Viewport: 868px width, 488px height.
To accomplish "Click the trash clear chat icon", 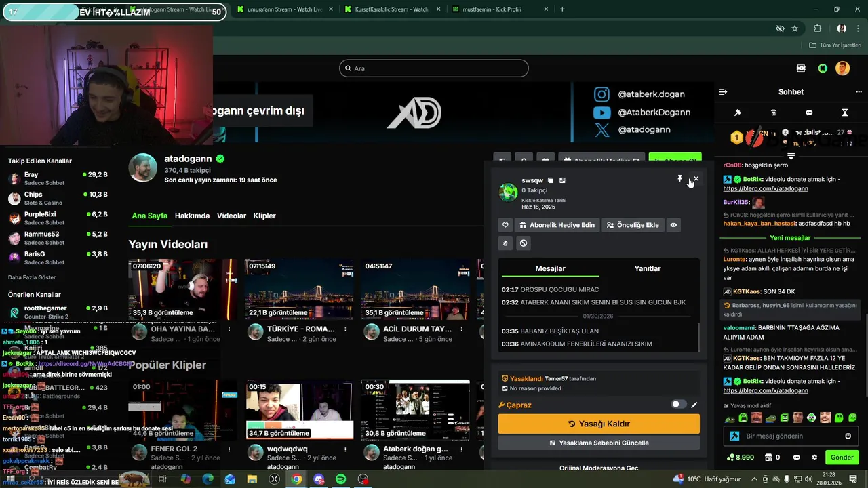I will pos(773,113).
